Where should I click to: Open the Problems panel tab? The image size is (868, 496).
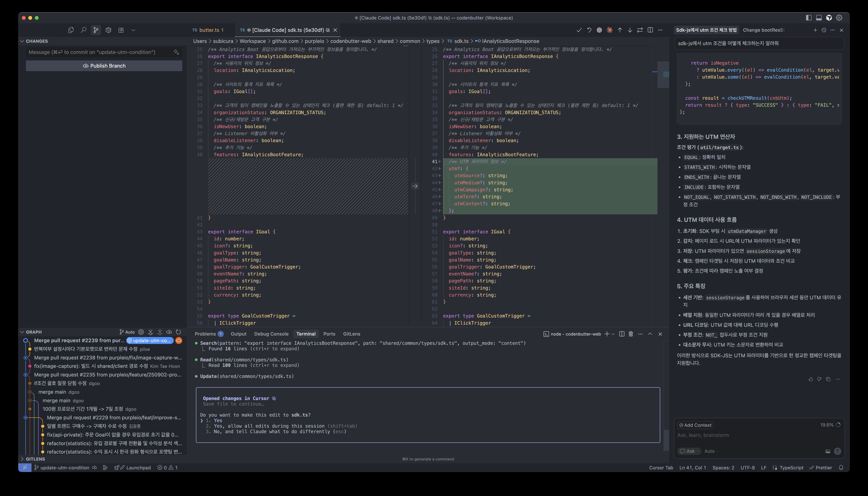(x=209, y=334)
